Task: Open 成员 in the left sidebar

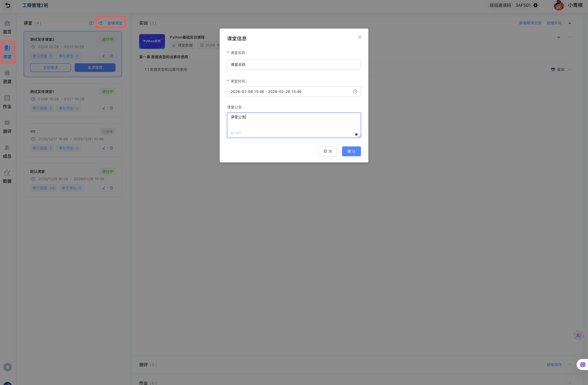Action: (7, 151)
